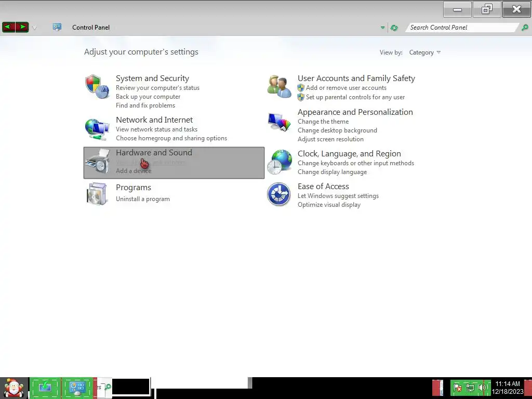This screenshot has width=532, height=399.
Task: Click Uninstall a program
Action: (x=142, y=199)
